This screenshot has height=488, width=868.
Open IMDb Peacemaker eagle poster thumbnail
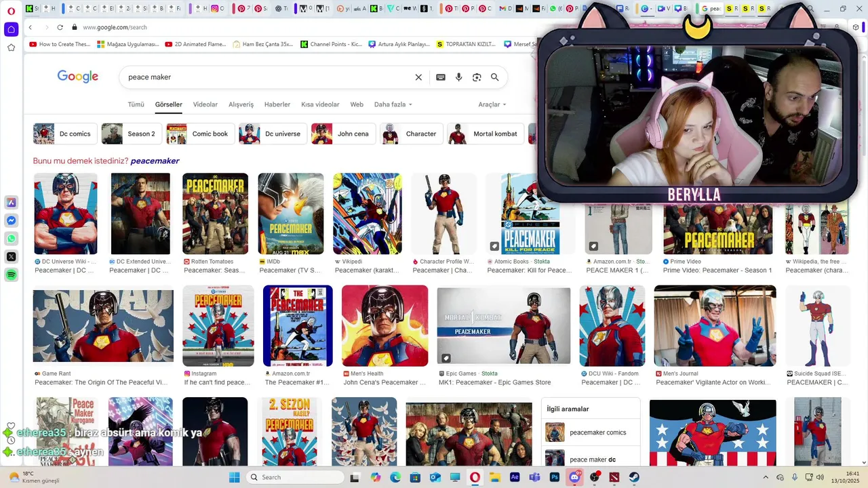click(x=291, y=213)
